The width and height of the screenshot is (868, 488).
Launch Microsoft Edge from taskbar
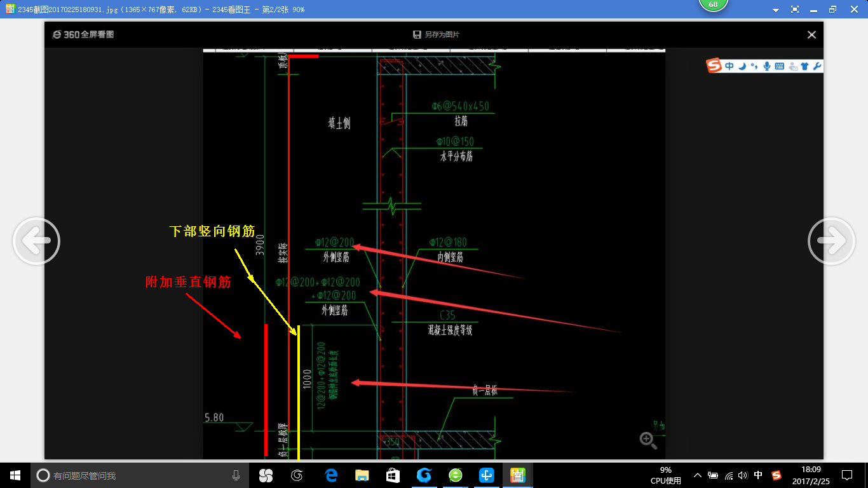(x=330, y=475)
